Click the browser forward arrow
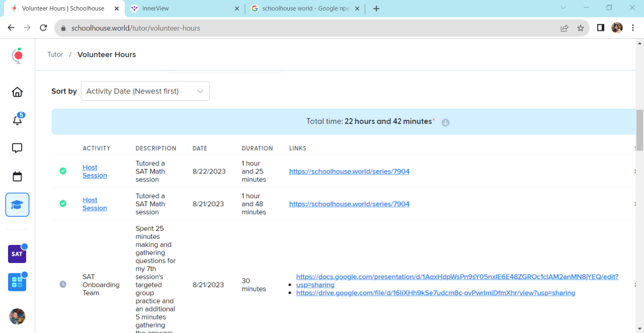Viewport: 644px width, 333px height. [x=27, y=28]
